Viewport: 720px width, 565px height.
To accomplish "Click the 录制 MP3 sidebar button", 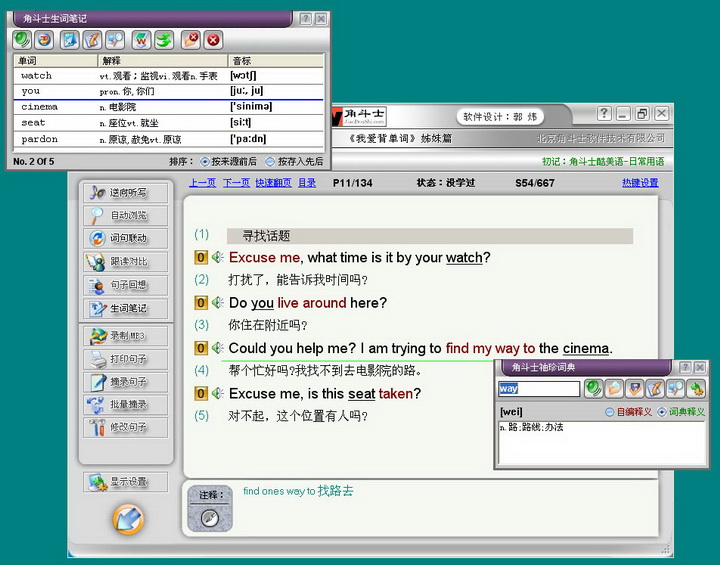I will (x=127, y=336).
